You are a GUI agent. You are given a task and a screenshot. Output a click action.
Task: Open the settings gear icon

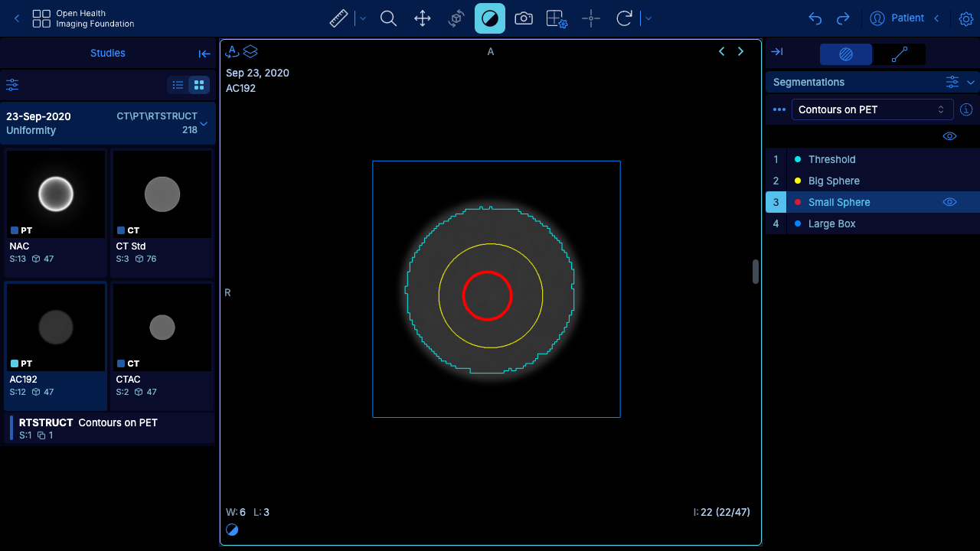click(965, 18)
